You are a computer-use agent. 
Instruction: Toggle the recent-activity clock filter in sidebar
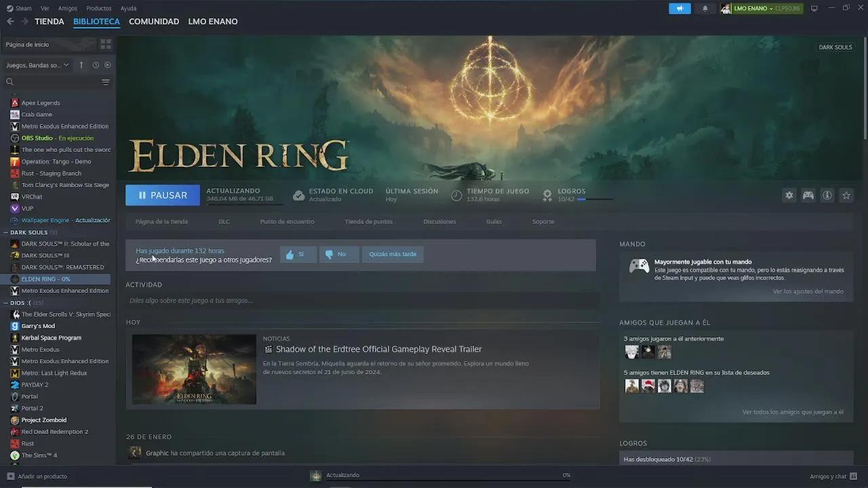point(96,65)
